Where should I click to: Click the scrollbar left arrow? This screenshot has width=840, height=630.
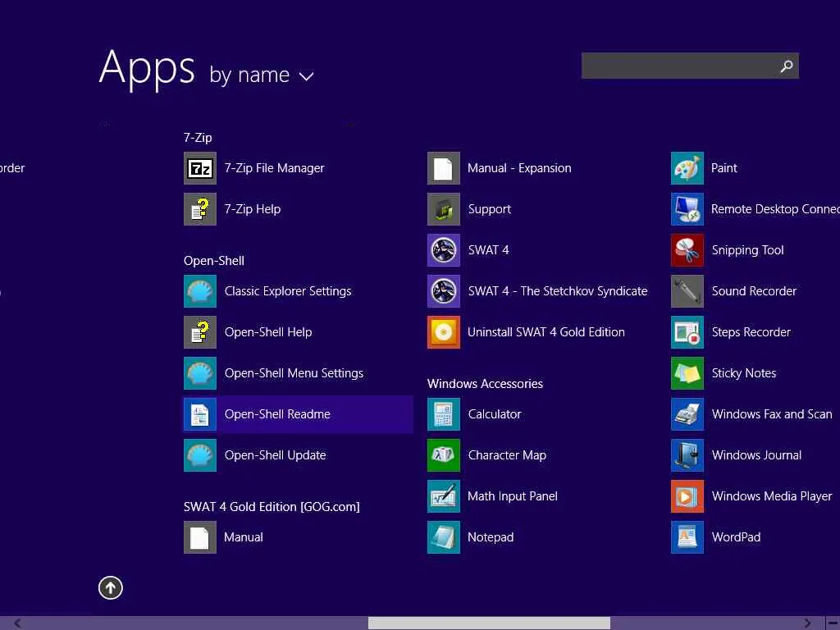(x=18, y=623)
